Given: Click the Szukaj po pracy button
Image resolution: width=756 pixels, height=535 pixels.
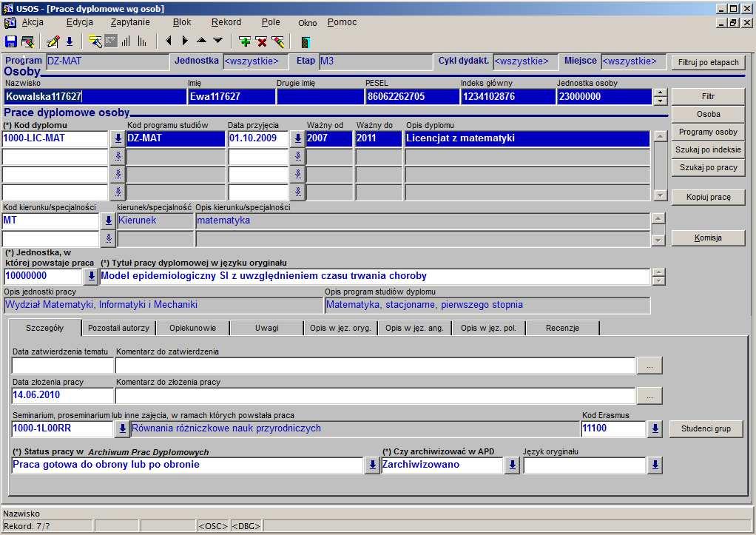Looking at the screenshot, I should point(708,168).
